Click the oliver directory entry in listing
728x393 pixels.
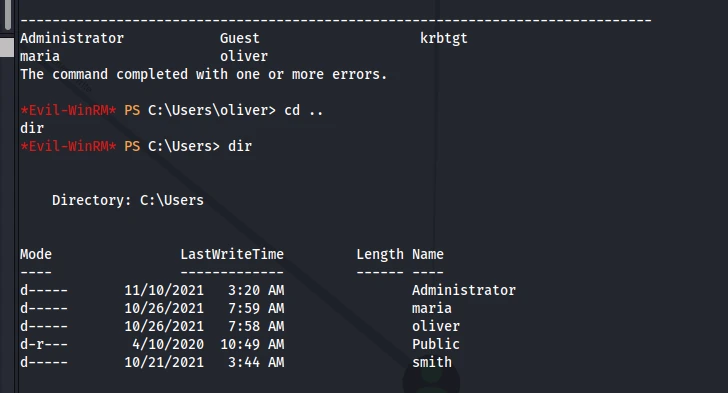click(x=436, y=326)
